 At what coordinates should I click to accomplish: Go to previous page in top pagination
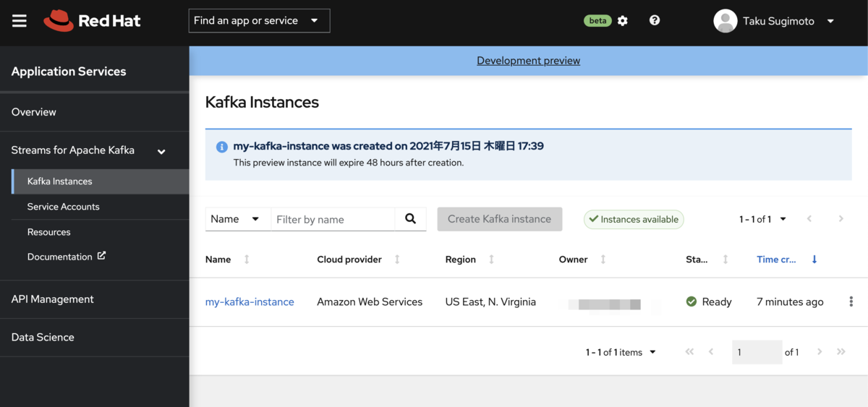pyautogui.click(x=809, y=219)
